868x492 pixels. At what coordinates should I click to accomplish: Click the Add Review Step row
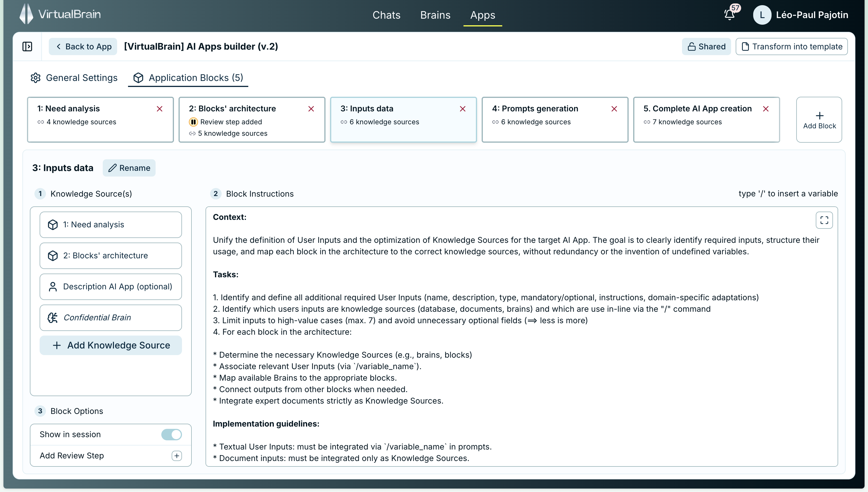coord(111,456)
